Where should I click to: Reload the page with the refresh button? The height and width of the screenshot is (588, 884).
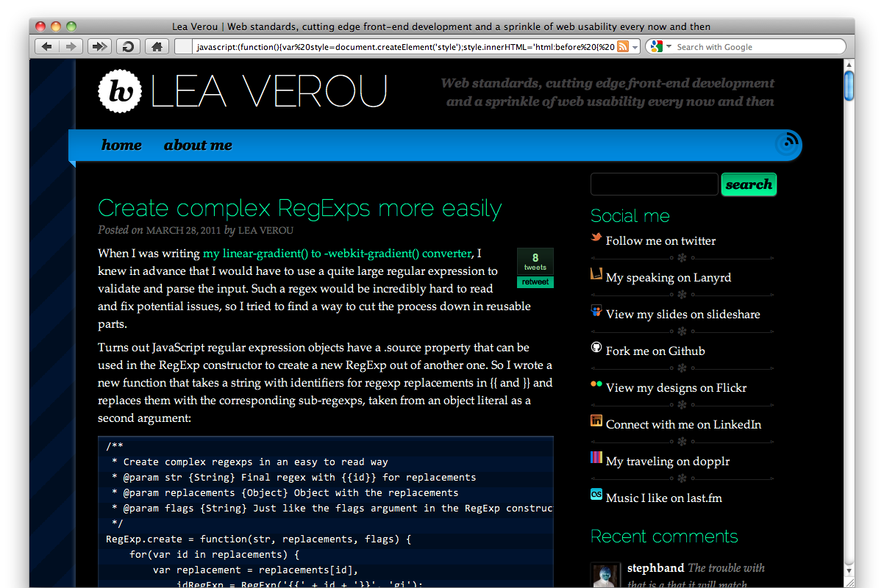click(128, 47)
